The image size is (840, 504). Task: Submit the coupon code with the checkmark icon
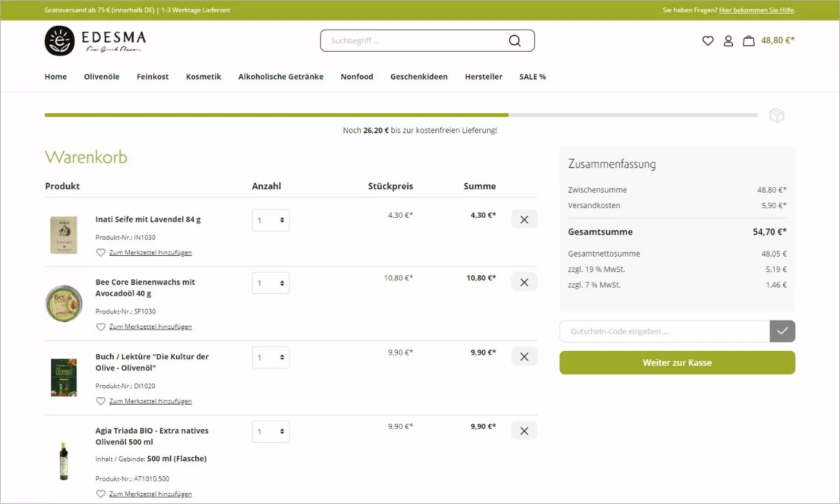tap(782, 331)
